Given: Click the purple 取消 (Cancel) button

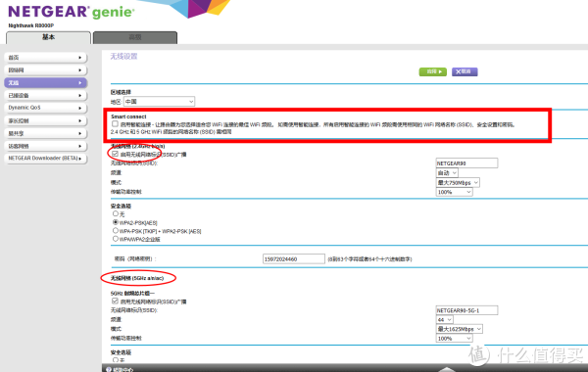Looking at the screenshot, I should 465,71.
